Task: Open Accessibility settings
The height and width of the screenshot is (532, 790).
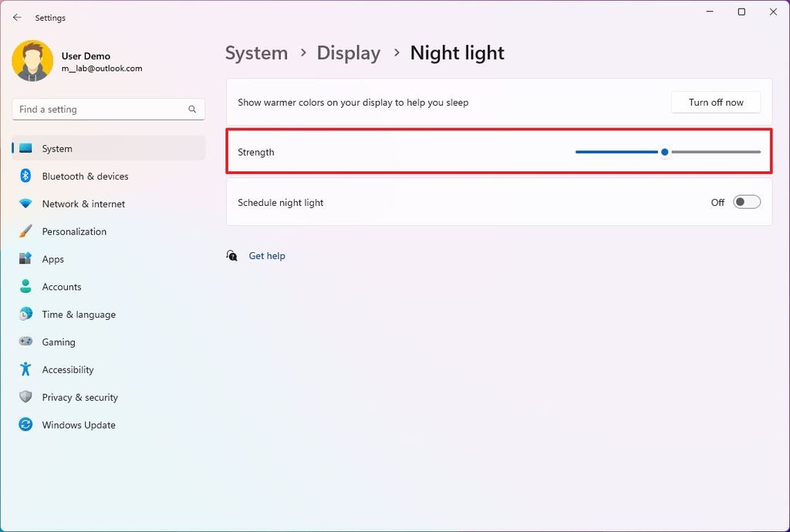Action: tap(67, 369)
